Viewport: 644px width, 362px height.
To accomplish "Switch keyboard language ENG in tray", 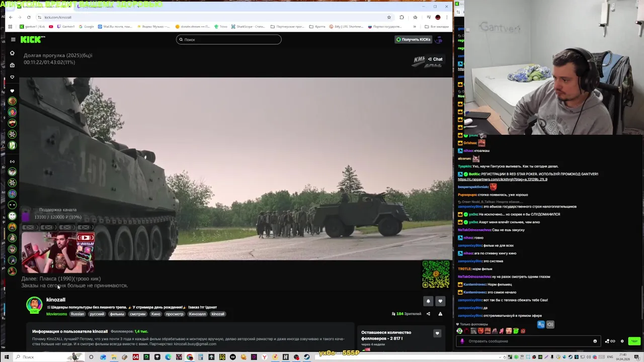I will pyautogui.click(x=611, y=357).
